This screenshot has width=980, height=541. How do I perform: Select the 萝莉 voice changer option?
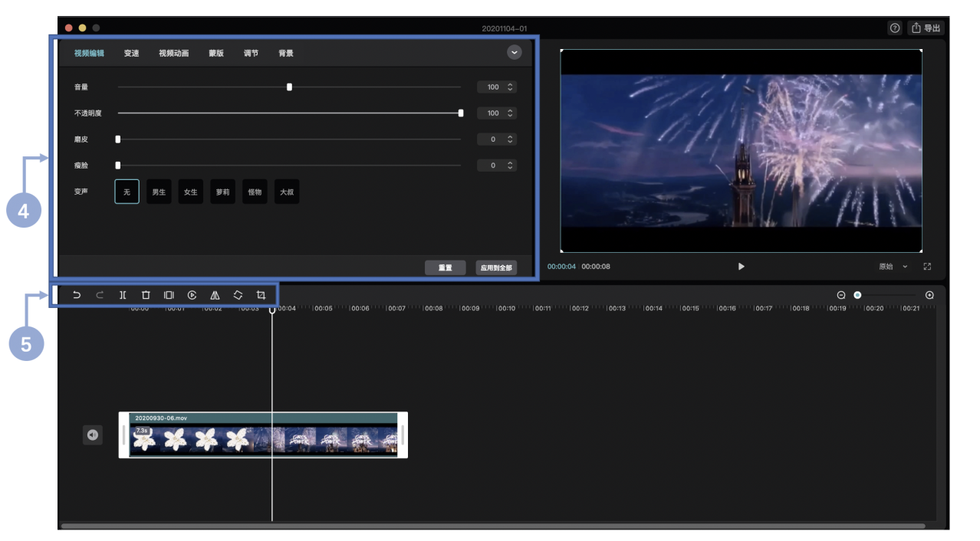[x=222, y=192]
